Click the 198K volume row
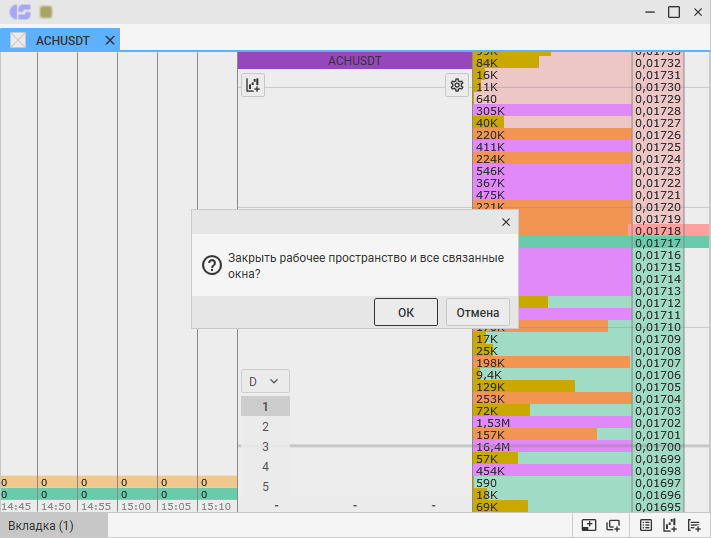Image resolution: width=711 pixels, height=538 pixels. (x=552, y=363)
